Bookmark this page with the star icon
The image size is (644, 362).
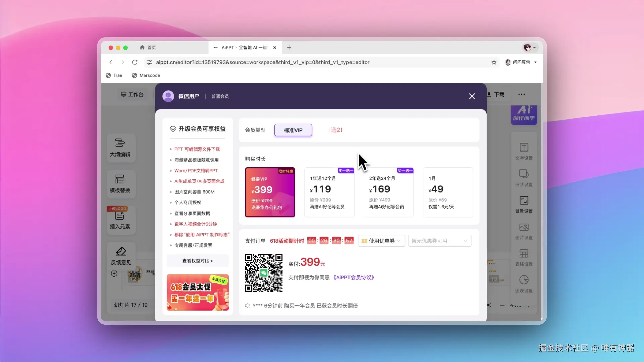[x=494, y=62]
